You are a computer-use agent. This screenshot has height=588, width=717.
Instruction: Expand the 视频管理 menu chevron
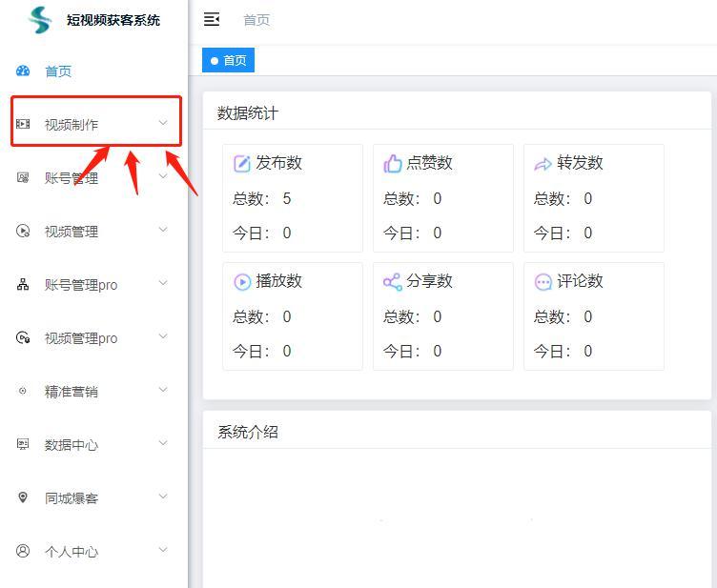[x=163, y=230]
